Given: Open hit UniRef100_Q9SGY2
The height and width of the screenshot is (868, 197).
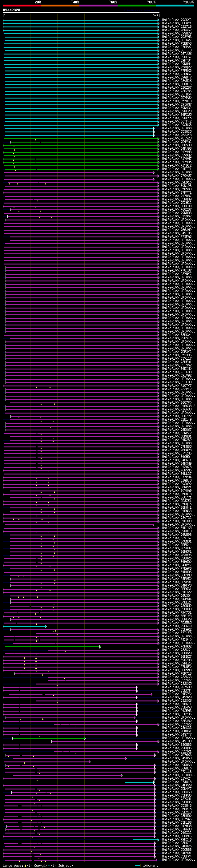Looking at the screenshot, I should pyautogui.click(x=177, y=20).
